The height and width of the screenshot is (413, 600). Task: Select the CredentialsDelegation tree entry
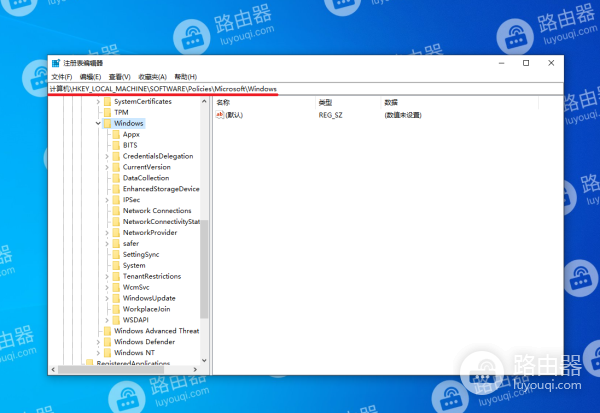(x=158, y=156)
